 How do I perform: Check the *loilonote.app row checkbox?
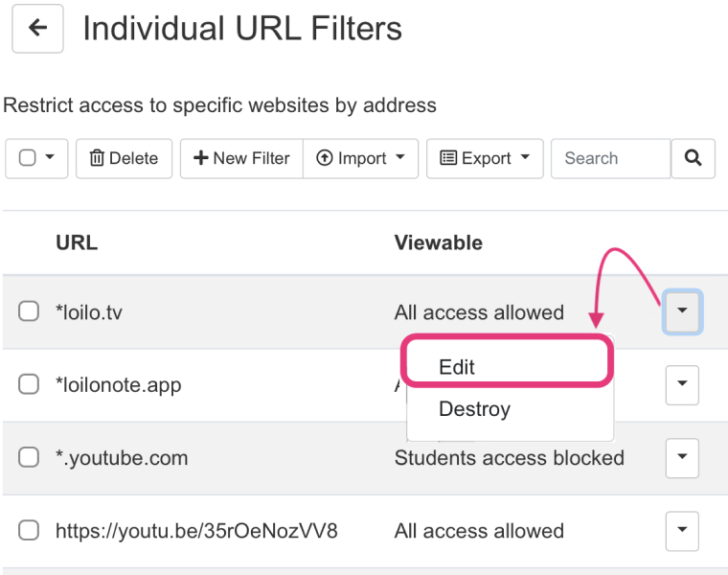29,384
